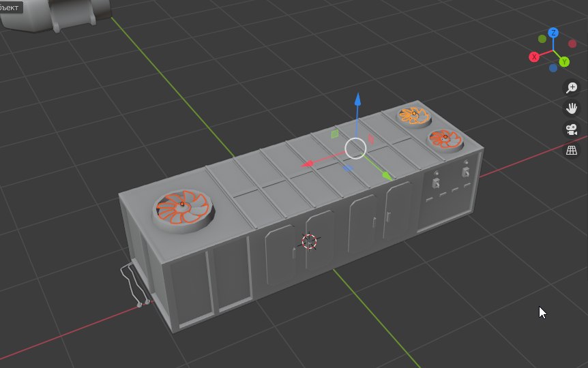Switch perspective/orthographic with the grid icon
Viewport: 588px width, 368px height.
click(x=572, y=151)
